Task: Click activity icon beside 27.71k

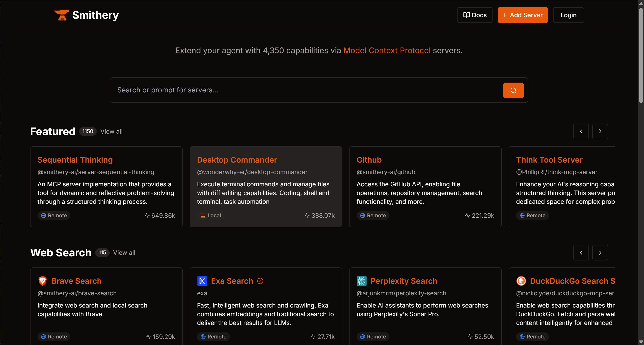Action: (313, 337)
